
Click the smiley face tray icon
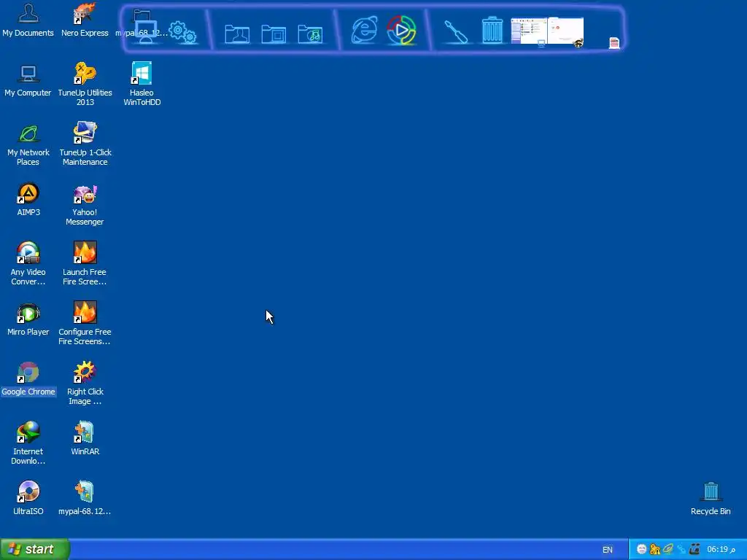[642, 549]
